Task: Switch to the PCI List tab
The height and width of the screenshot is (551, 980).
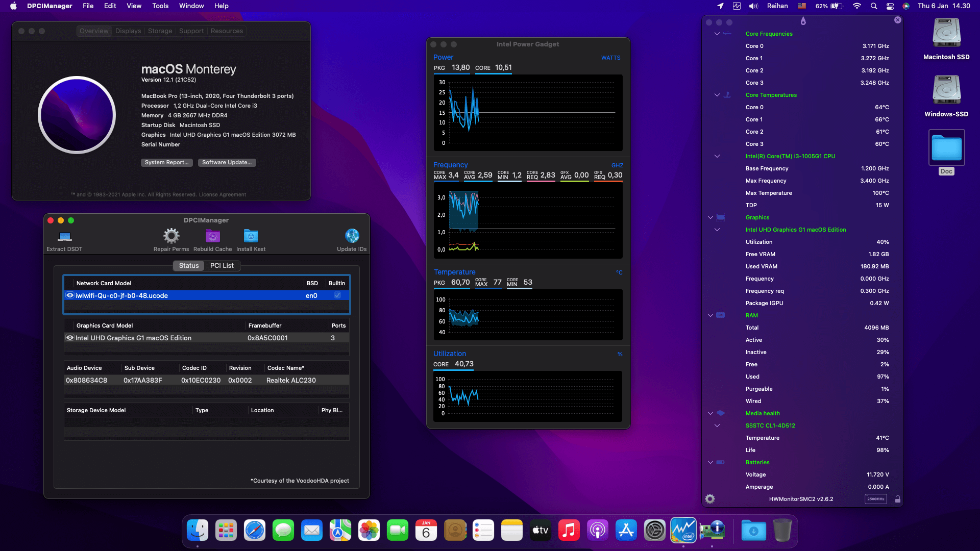Action: (x=222, y=265)
